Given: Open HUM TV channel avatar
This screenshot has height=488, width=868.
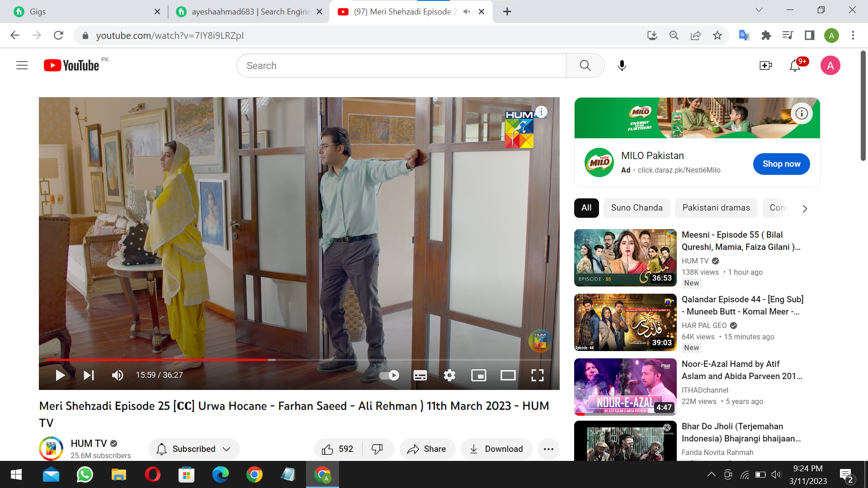Looking at the screenshot, I should point(51,448).
